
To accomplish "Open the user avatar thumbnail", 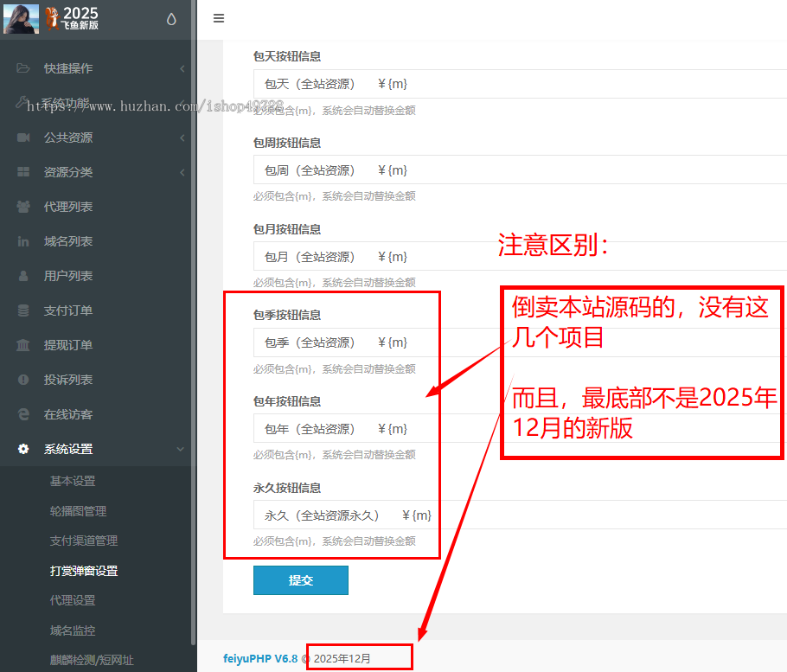I will coord(21,19).
